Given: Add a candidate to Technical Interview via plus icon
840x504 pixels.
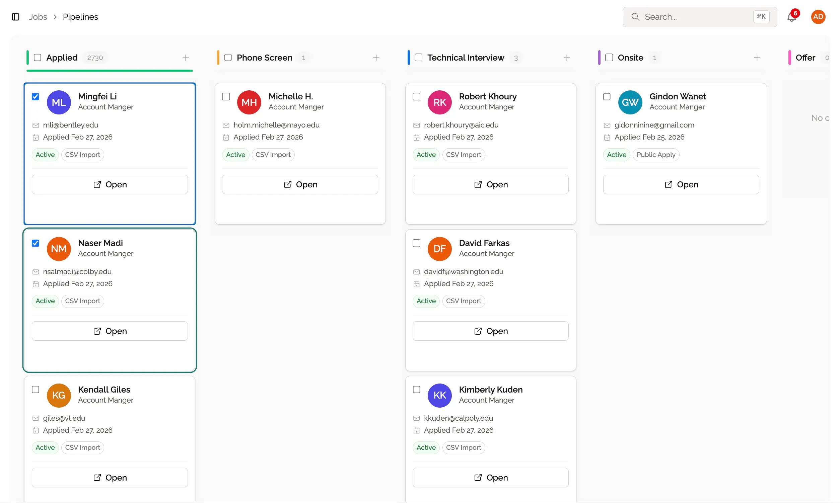Looking at the screenshot, I should pyautogui.click(x=566, y=58).
